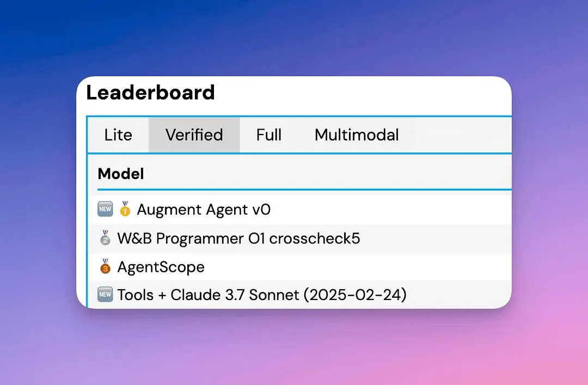The width and height of the screenshot is (588, 385).
Task: Click the Leaderboard heading
Action: pyautogui.click(x=150, y=93)
